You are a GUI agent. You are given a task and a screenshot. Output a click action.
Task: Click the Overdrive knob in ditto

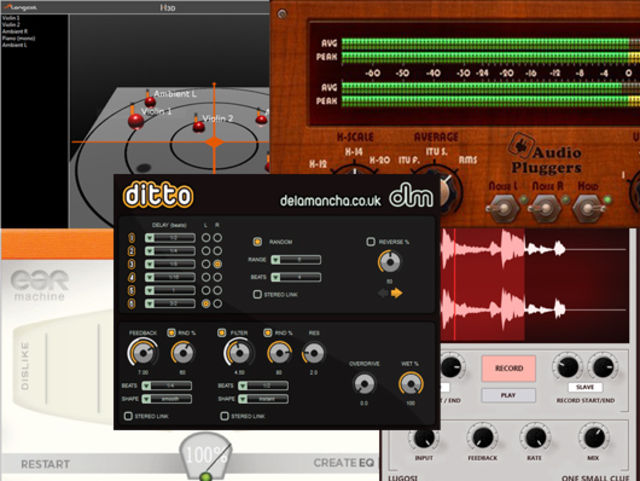point(364,384)
